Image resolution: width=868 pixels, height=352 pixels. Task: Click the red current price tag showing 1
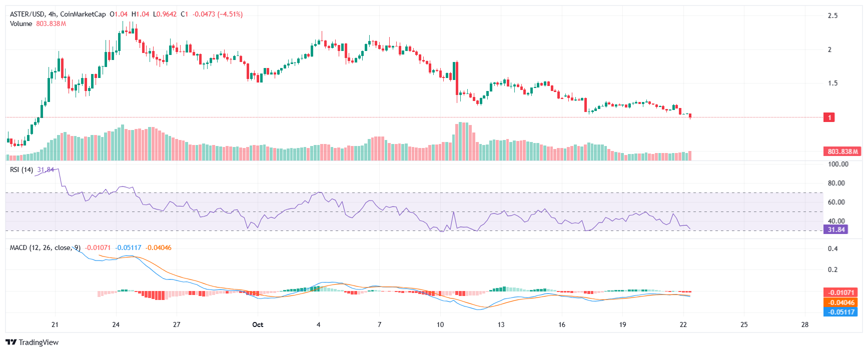pyautogui.click(x=829, y=117)
